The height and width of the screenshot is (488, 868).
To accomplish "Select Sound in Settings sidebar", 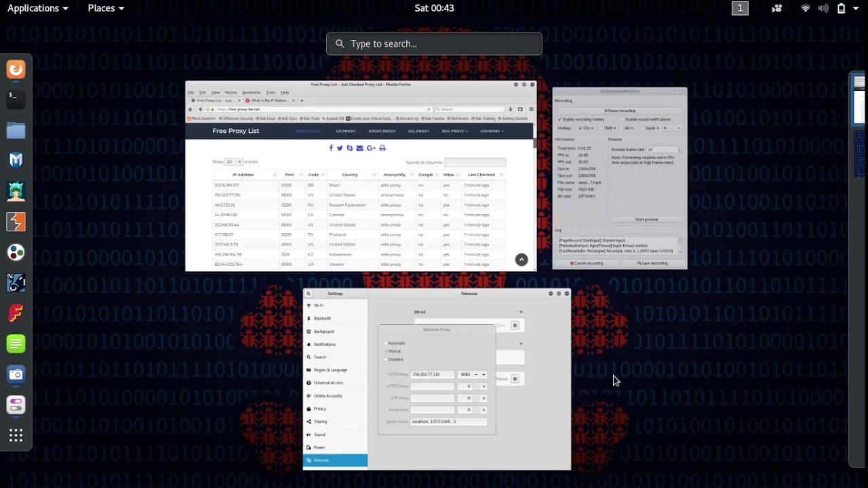I will [335, 434].
